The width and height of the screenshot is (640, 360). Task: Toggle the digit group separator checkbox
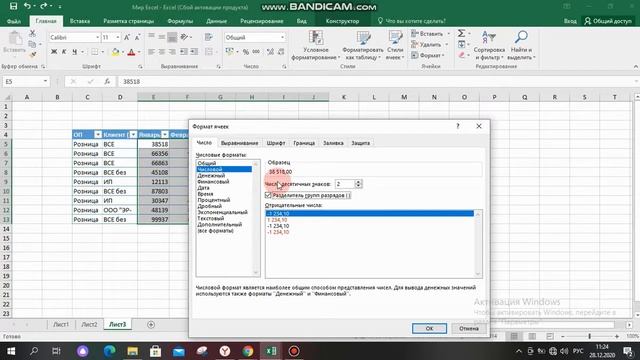268,196
